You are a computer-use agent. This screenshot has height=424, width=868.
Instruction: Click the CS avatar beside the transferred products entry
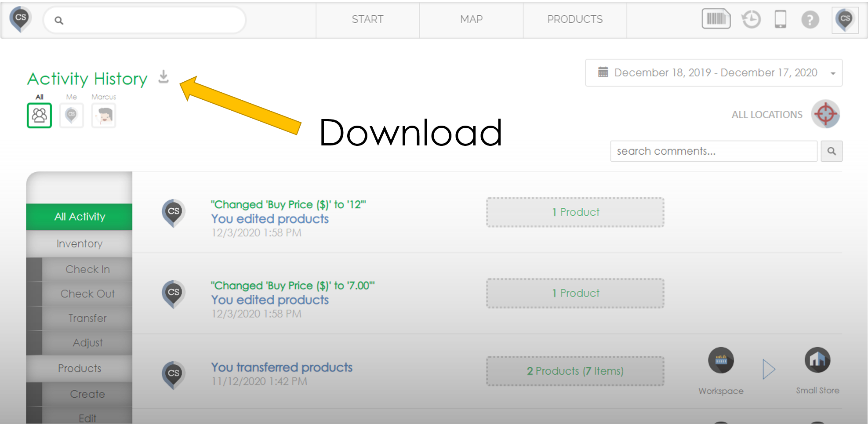[174, 375]
